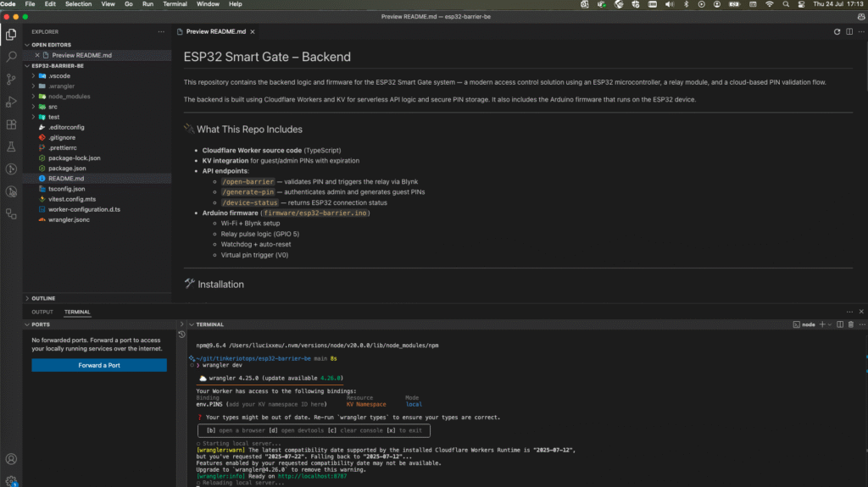This screenshot has width=868, height=487.
Task: Select the Preview README.md editor tab
Action: (x=215, y=31)
